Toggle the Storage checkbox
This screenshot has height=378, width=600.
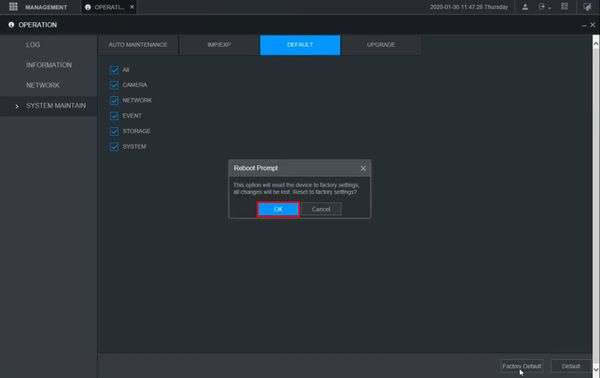(114, 131)
